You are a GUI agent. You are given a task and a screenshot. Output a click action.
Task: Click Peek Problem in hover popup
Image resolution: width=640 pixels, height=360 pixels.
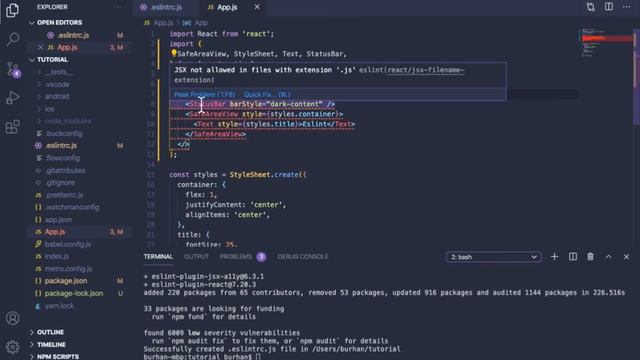[204, 94]
